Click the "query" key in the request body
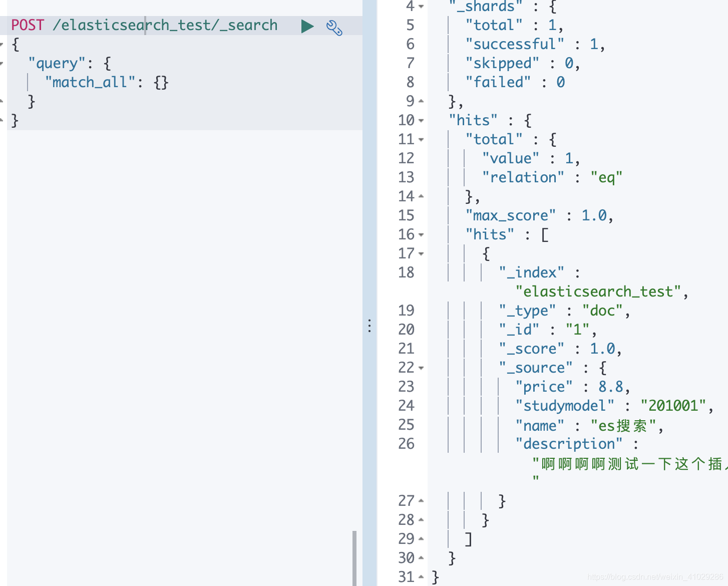This screenshot has height=586, width=728. tap(57, 64)
